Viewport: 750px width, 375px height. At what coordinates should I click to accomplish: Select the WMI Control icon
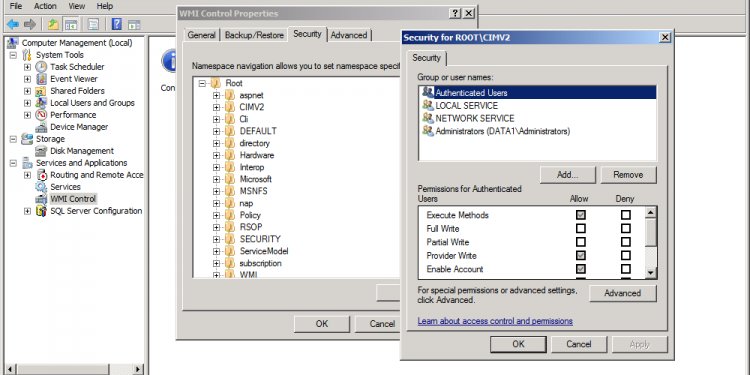(42, 199)
